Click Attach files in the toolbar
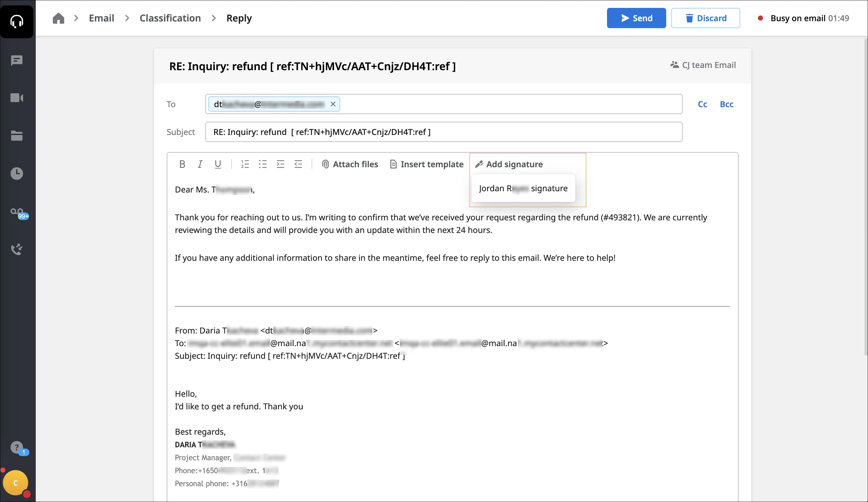The height and width of the screenshot is (502, 868). (350, 164)
